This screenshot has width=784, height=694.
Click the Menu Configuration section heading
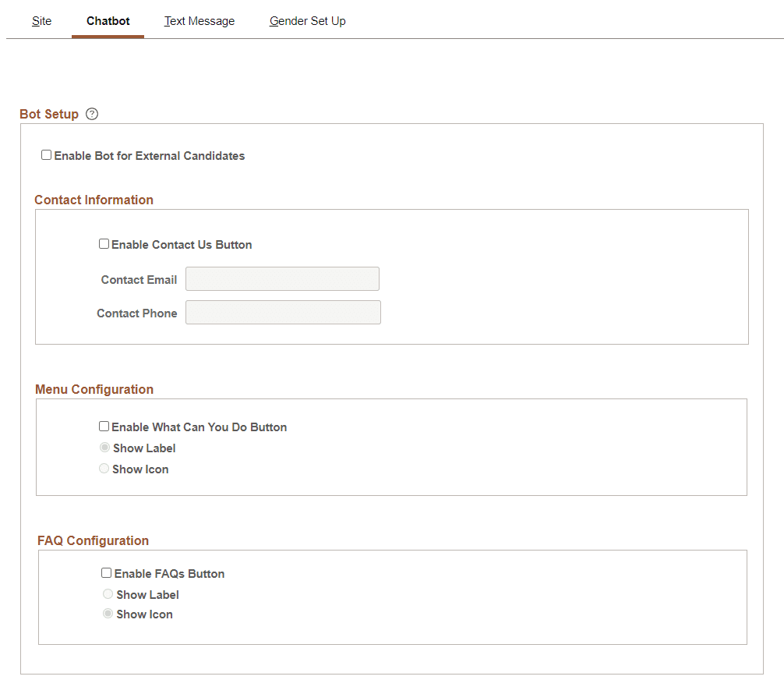coord(94,389)
